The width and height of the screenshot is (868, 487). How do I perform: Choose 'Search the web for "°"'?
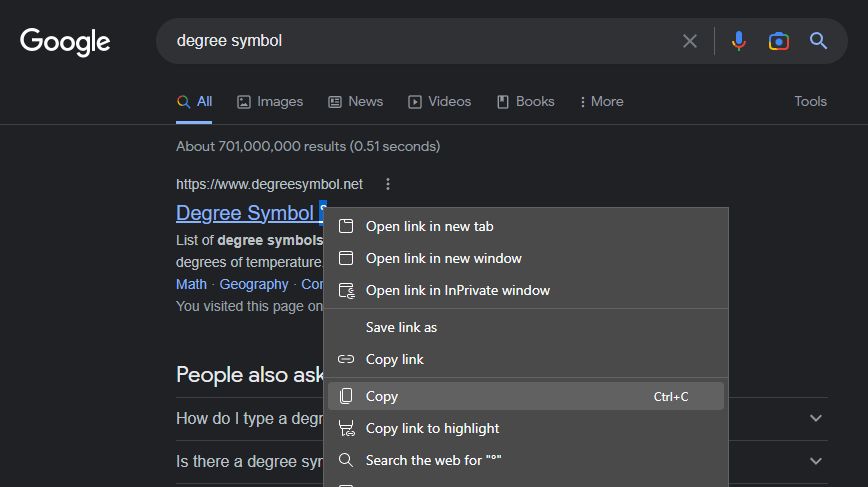point(525,460)
